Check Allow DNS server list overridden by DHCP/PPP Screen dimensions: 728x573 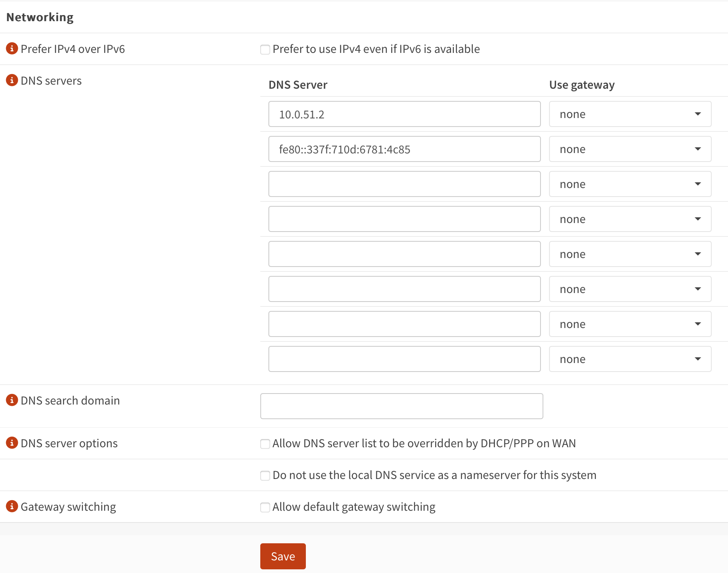(x=265, y=444)
